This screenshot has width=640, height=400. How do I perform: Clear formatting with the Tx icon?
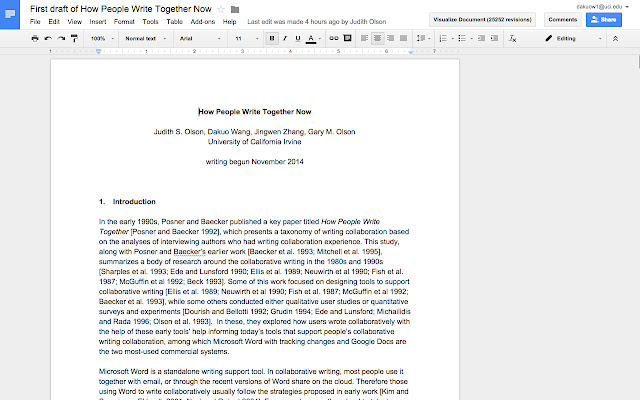[513, 38]
